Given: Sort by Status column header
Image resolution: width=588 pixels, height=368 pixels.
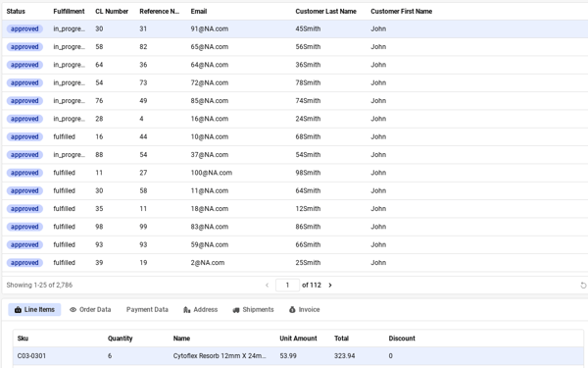Looking at the screenshot, I should pos(16,11).
